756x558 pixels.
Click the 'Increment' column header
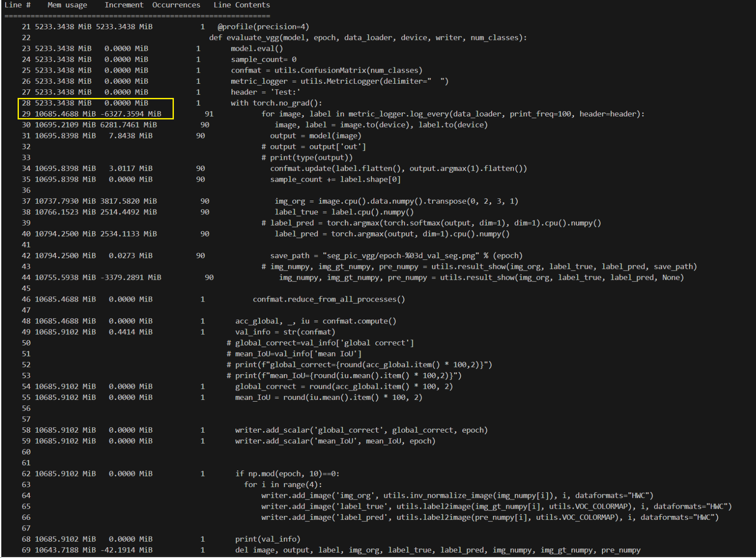click(x=124, y=5)
